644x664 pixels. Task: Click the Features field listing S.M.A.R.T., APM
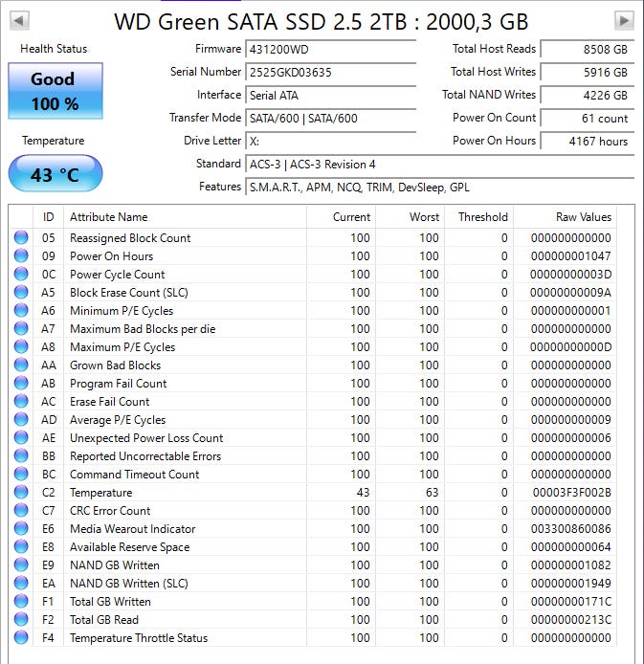pos(440,188)
